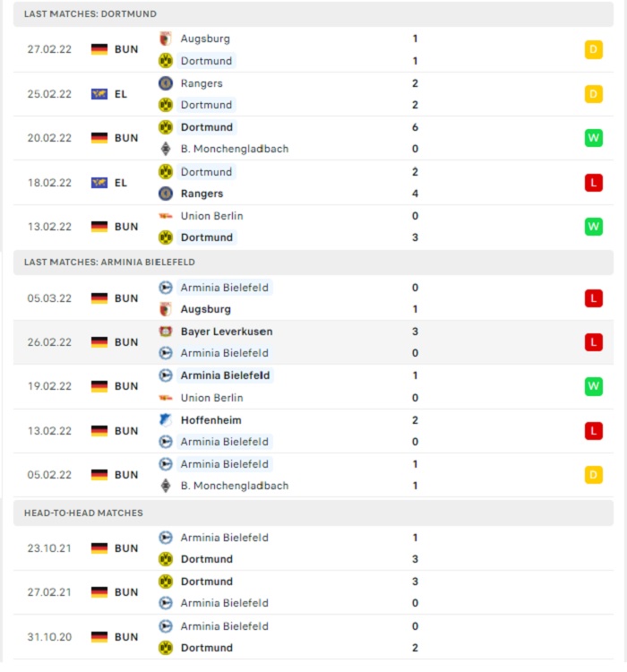627x672 pixels.
Task: Click the green W badge for 20.02.22
Action: pos(594,138)
